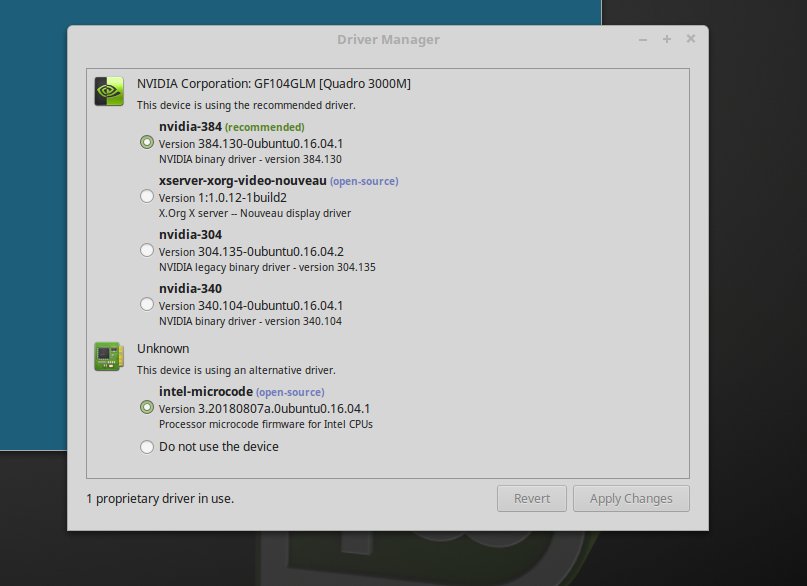Click 'This device is using an alternative driver.' text
Screen dimensions: 807x586
click(x=236, y=370)
